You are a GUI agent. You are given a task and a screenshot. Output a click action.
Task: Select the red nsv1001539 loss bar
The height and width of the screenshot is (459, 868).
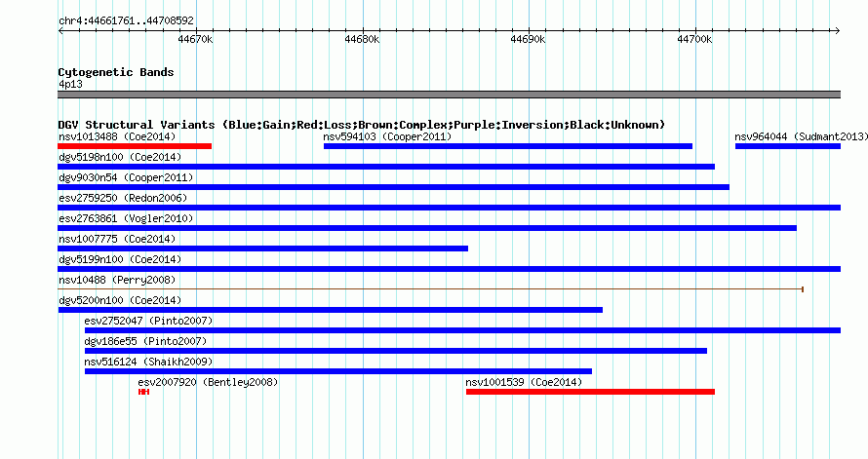(x=591, y=392)
